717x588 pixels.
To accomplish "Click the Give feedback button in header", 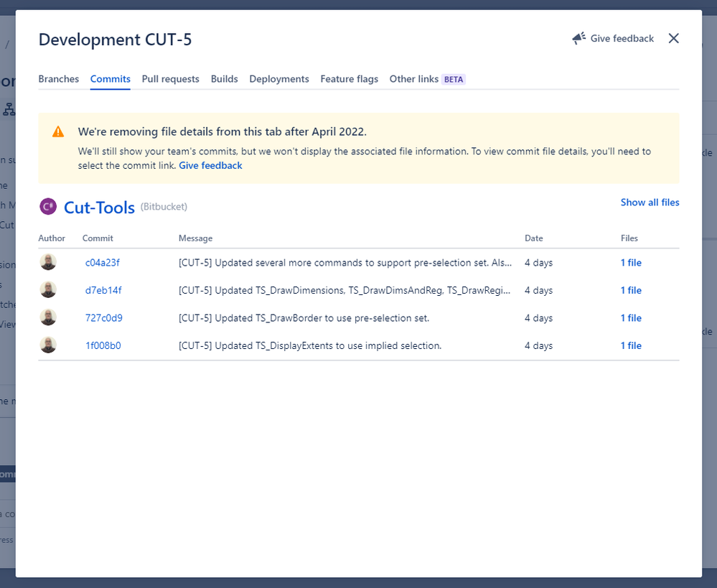I will [613, 39].
